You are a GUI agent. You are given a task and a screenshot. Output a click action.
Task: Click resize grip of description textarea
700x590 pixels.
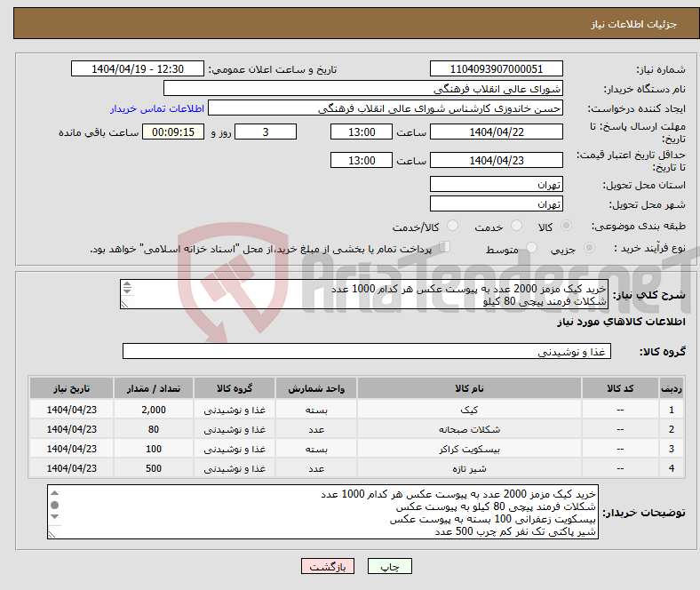[125, 304]
